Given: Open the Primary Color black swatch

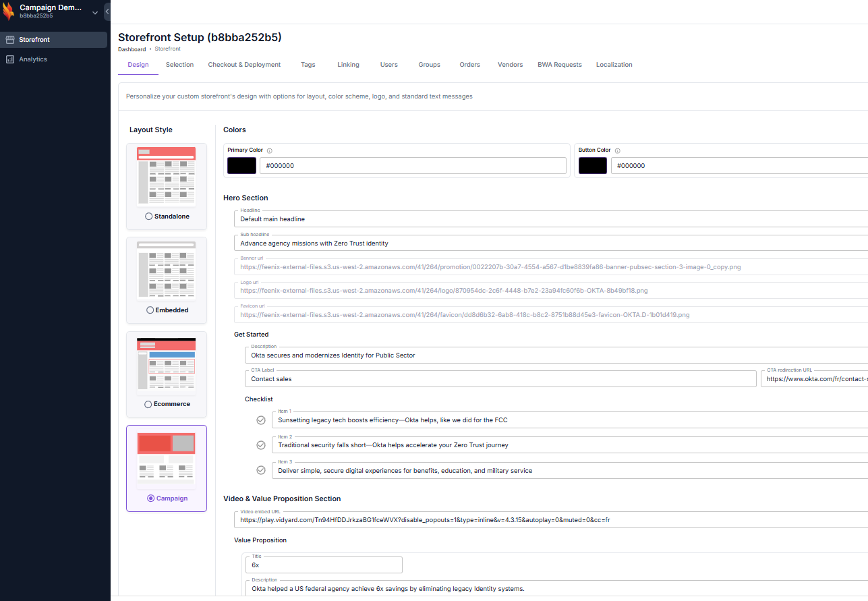Looking at the screenshot, I should click(x=241, y=166).
